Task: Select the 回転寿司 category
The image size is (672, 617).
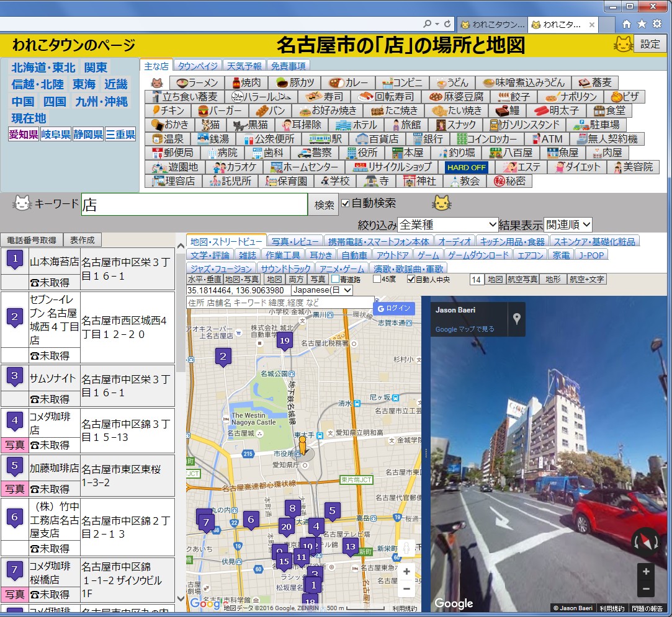Action: pos(387,97)
